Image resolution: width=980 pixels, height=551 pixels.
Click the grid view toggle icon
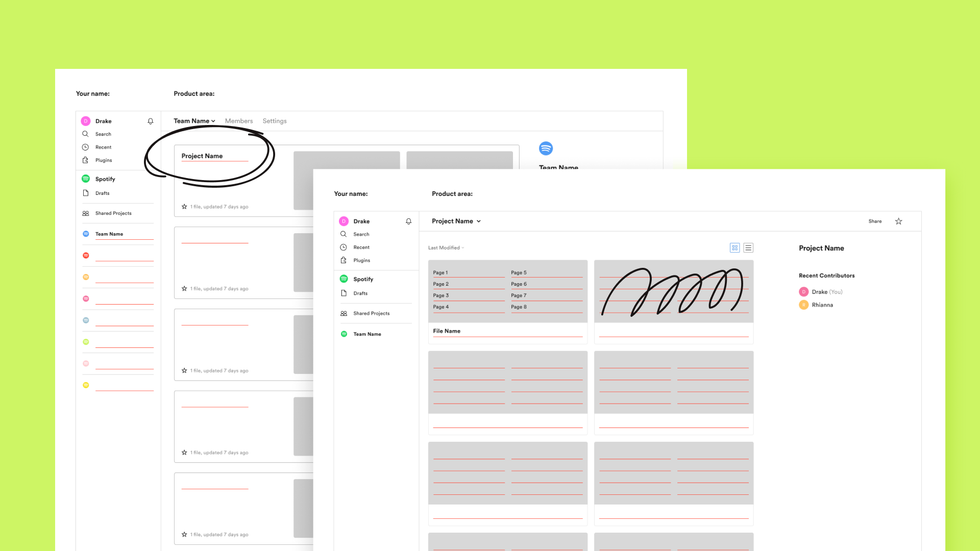click(735, 247)
